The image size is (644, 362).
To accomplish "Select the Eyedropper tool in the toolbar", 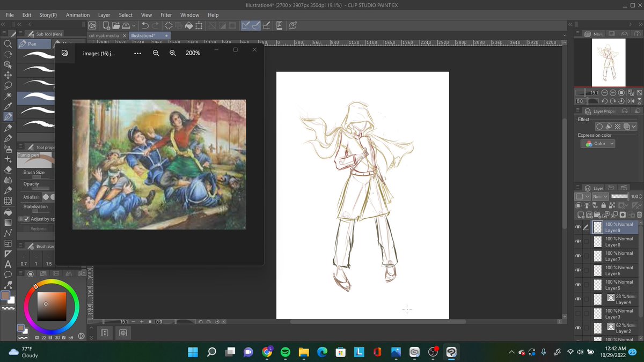I will click(x=8, y=106).
